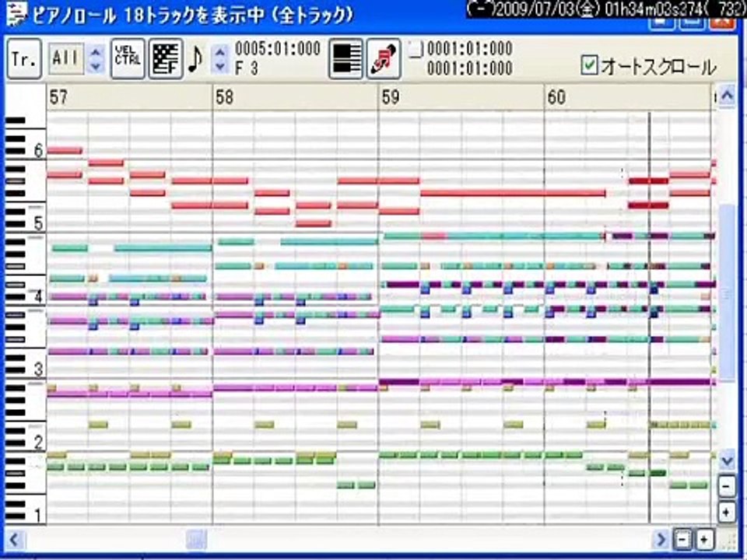Select the eighth note length icon

pyautogui.click(x=195, y=58)
